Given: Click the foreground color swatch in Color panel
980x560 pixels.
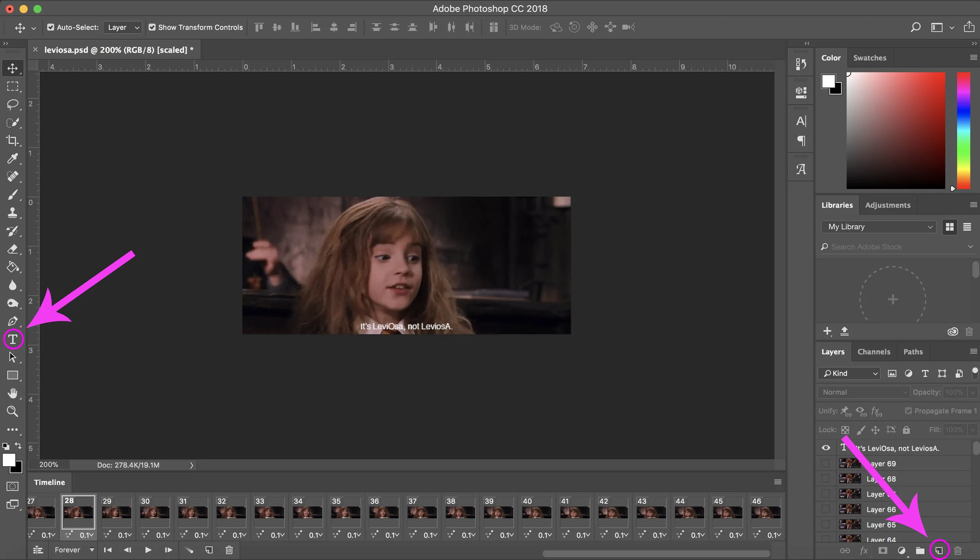Looking at the screenshot, I should coord(828,82).
